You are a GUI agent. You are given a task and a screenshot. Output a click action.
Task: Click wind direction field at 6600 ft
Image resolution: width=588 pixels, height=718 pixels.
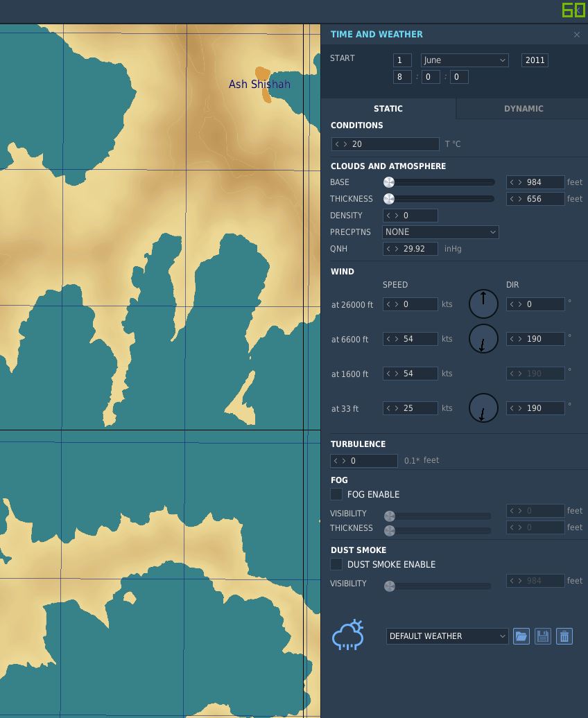(x=535, y=339)
